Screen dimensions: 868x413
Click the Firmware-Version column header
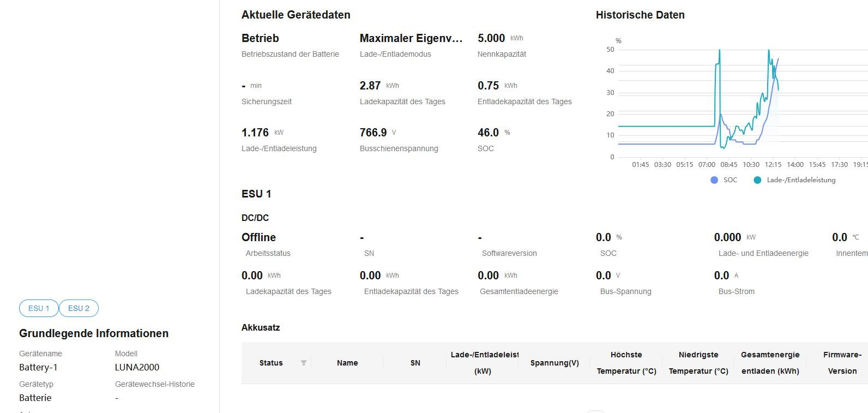(842, 363)
